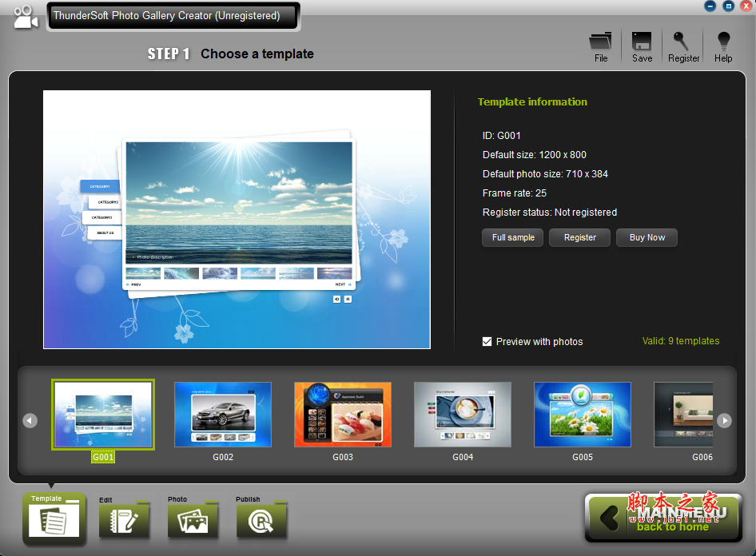Go to the Edit step icon
Image resolution: width=756 pixels, height=556 pixels.
point(124,518)
